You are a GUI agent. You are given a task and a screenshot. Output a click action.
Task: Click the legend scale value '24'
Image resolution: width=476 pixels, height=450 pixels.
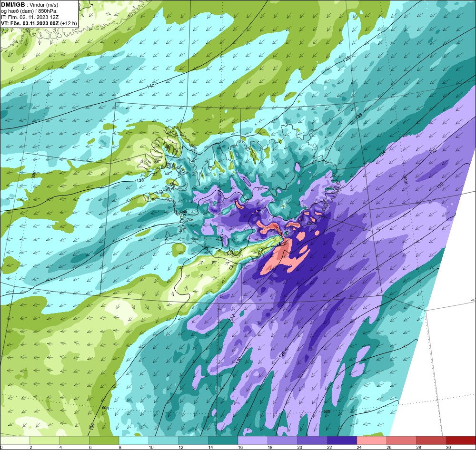coord(359,447)
